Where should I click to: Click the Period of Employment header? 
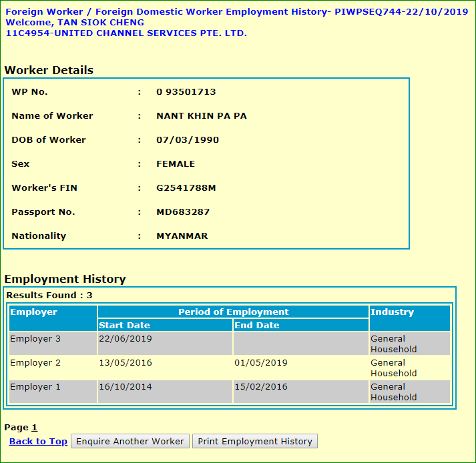click(x=233, y=312)
